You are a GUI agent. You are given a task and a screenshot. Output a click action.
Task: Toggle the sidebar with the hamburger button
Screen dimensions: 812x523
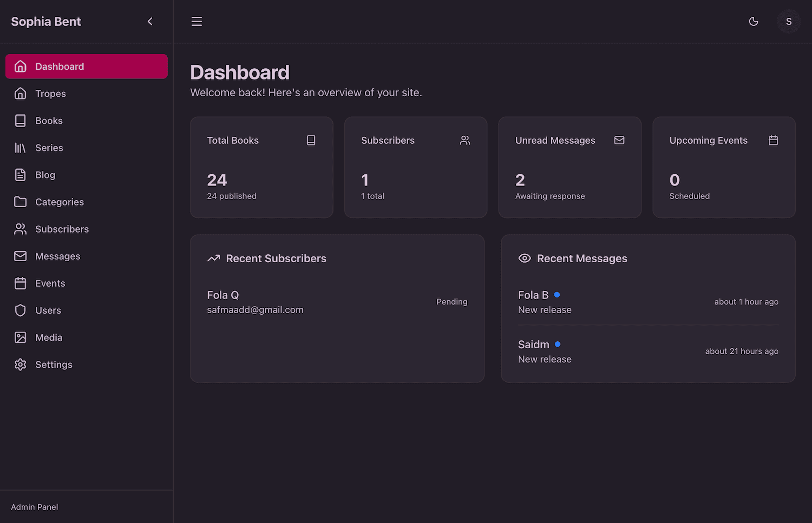197,22
